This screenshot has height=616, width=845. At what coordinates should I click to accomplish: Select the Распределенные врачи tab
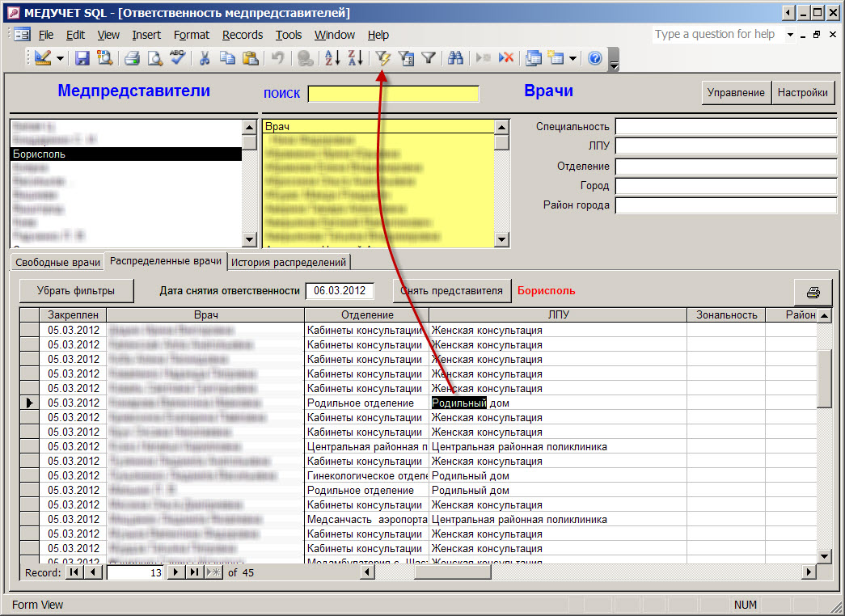(166, 261)
